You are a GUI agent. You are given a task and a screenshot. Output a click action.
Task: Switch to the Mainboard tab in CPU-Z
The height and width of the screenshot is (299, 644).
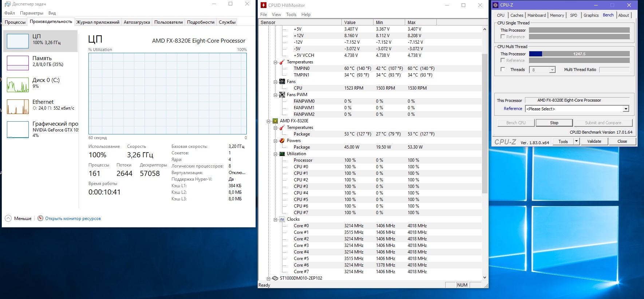point(537,15)
